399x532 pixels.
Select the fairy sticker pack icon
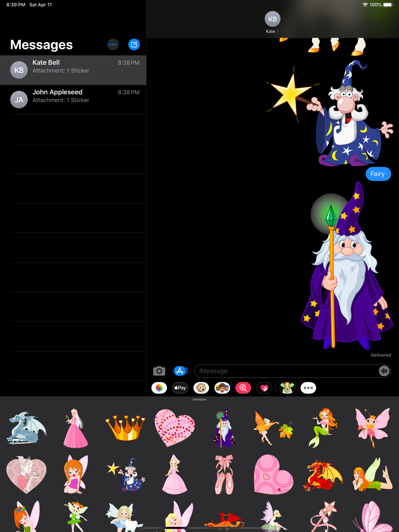tap(287, 388)
